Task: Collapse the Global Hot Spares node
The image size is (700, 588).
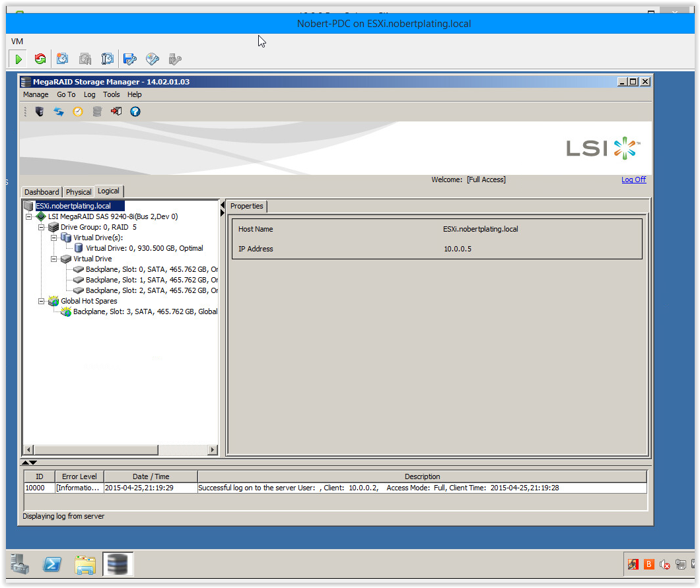Action: (x=41, y=301)
